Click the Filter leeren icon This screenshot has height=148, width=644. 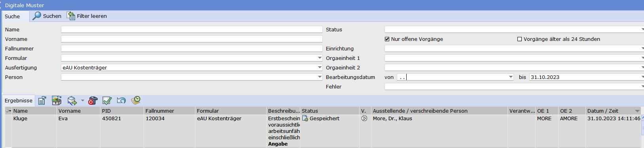coord(71,16)
